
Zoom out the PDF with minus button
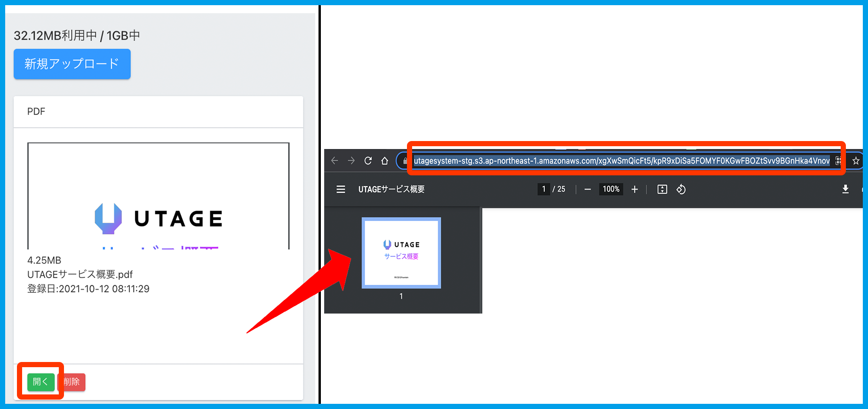[x=588, y=189]
